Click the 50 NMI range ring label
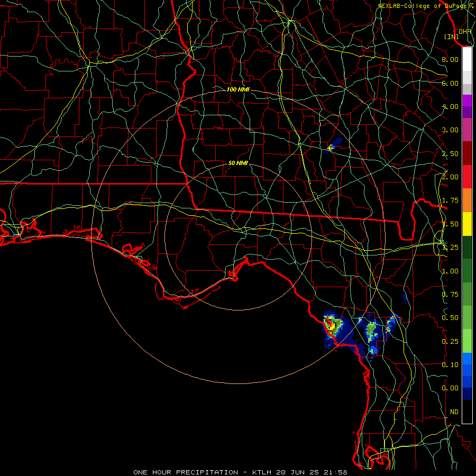 (x=238, y=163)
